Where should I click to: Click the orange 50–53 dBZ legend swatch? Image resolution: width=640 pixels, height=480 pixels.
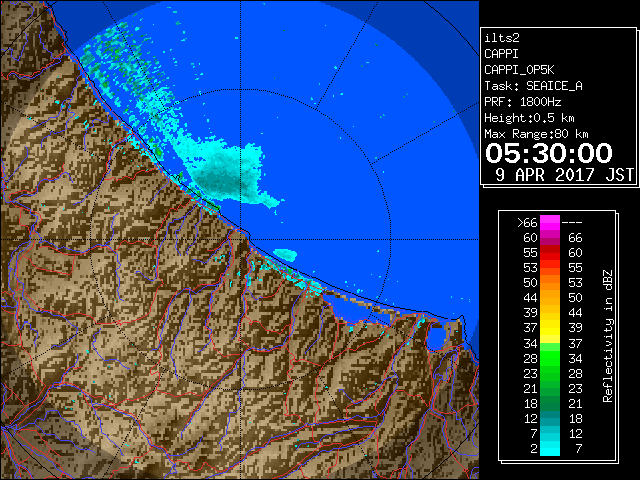tap(550, 283)
